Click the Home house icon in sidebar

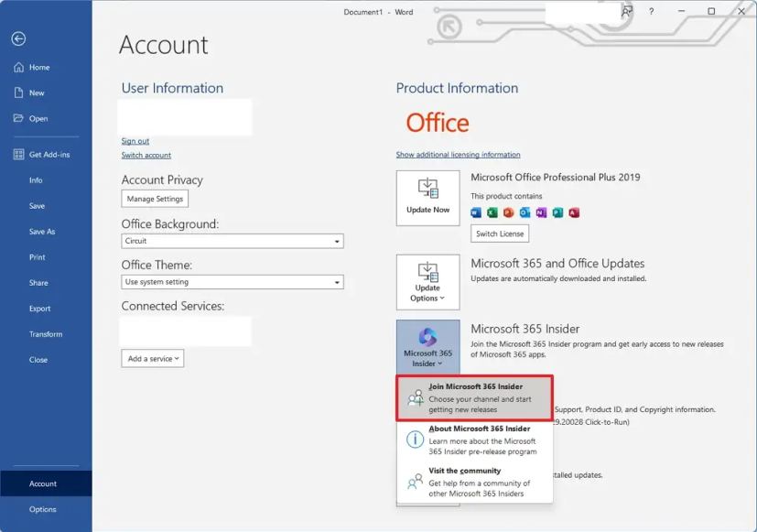19,67
